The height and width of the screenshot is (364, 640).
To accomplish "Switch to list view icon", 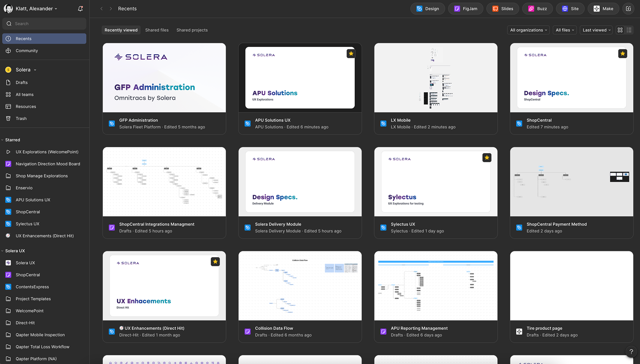I will [x=629, y=30].
